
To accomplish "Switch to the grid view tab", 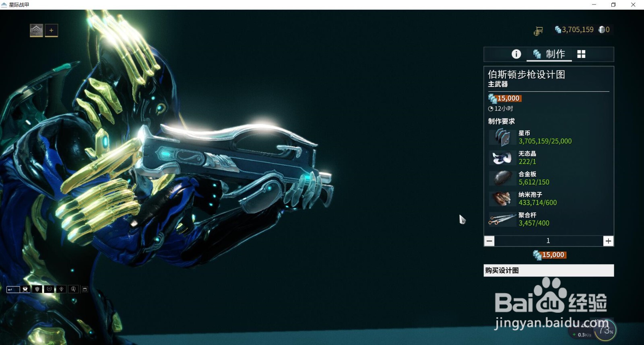I will [x=581, y=54].
